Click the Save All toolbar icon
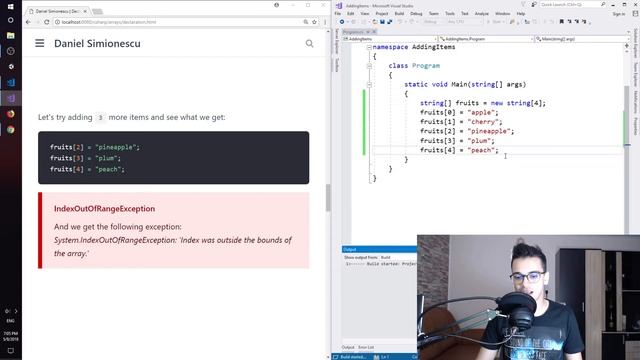640x360 pixels. (389, 22)
